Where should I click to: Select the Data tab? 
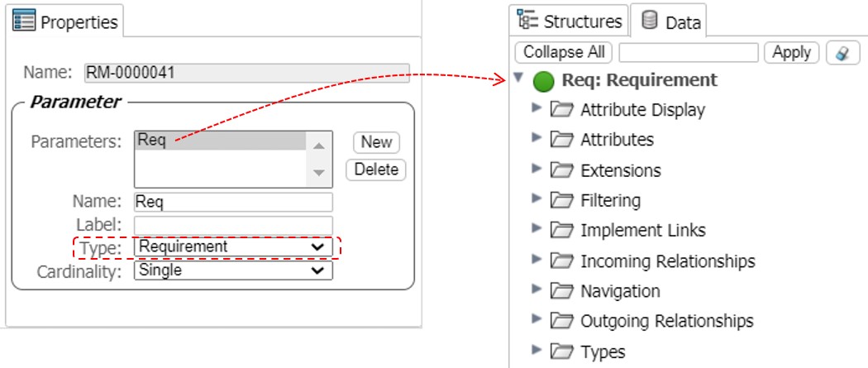(671, 22)
